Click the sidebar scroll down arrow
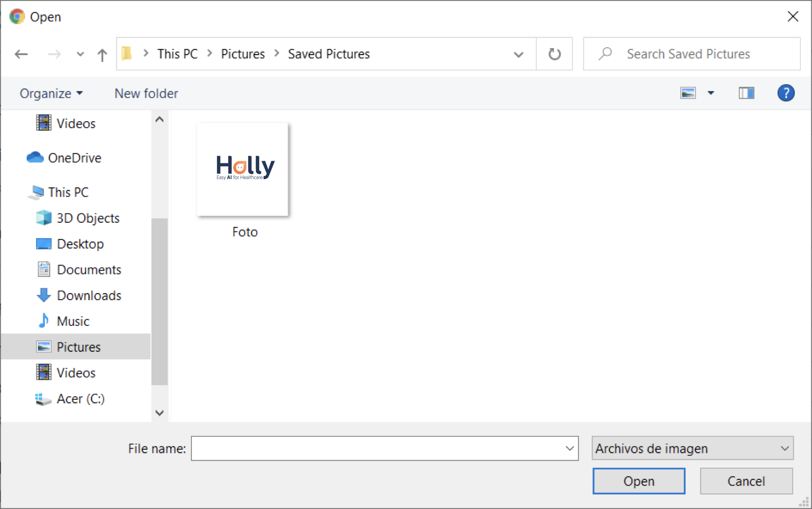 159,413
